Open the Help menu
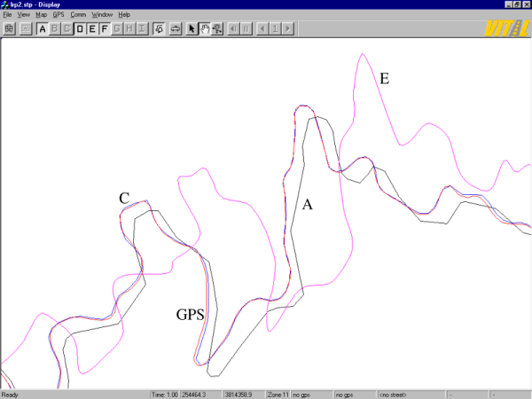This screenshot has width=532, height=399. [x=124, y=15]
